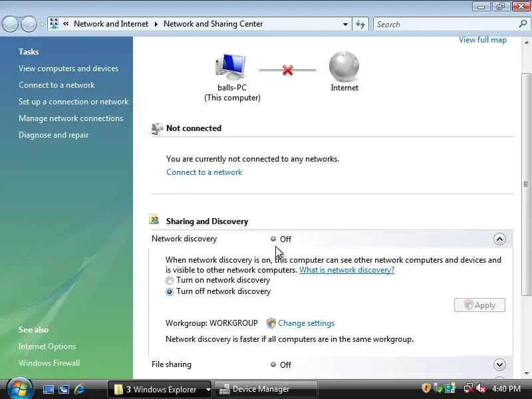Click the Show Desktop quick launch icon

click(48, 389)
